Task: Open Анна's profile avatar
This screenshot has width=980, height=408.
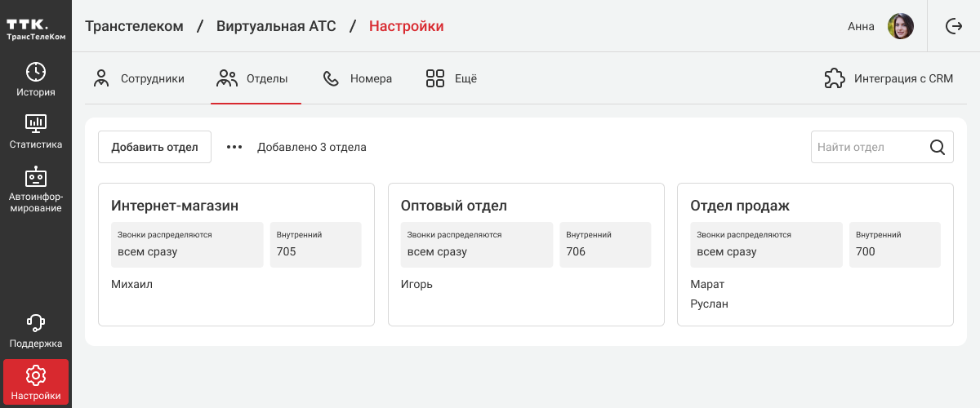Action: pyautogui.click(x=900, y=26)
